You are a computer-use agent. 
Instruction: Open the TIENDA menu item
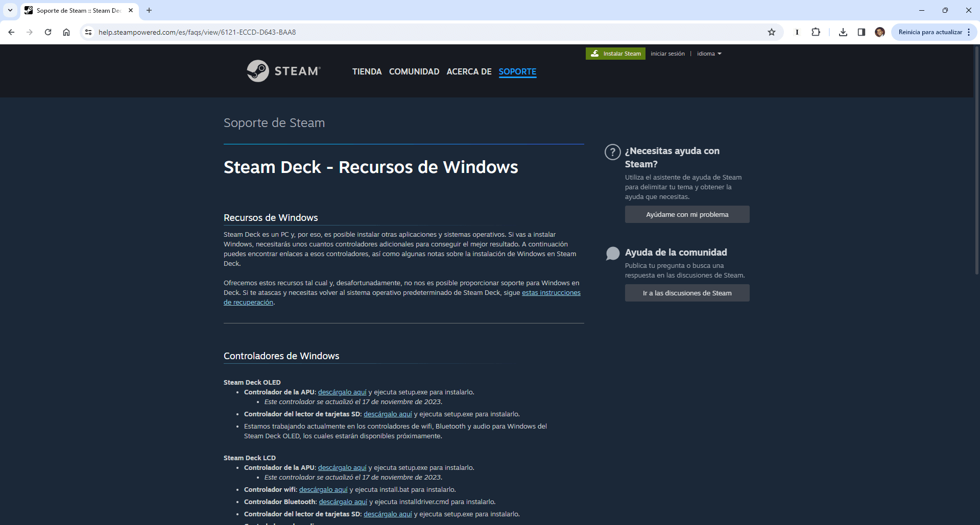click(x=367, y=71)
